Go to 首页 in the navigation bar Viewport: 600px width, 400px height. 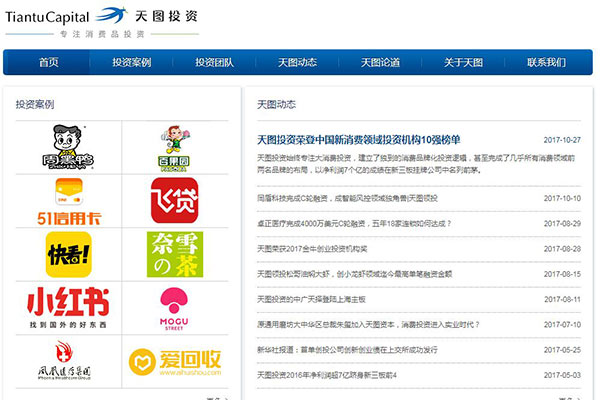(49, 62)
